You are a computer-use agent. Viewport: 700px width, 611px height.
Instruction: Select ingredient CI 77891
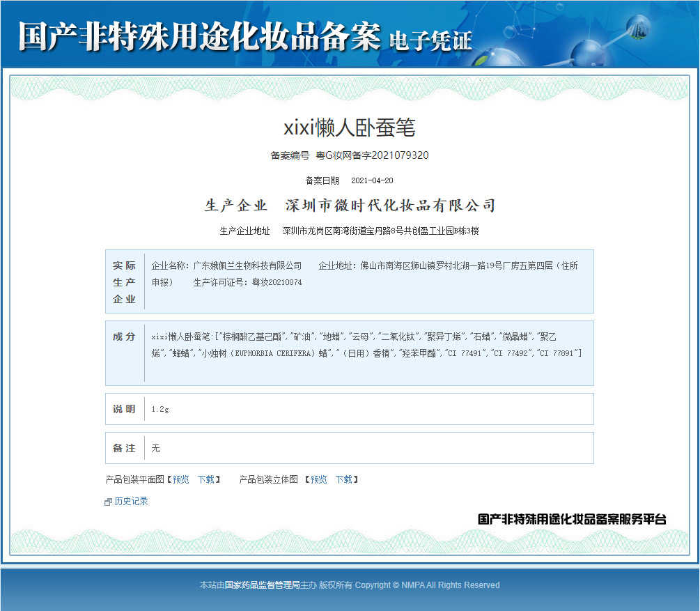pos(557,353)
